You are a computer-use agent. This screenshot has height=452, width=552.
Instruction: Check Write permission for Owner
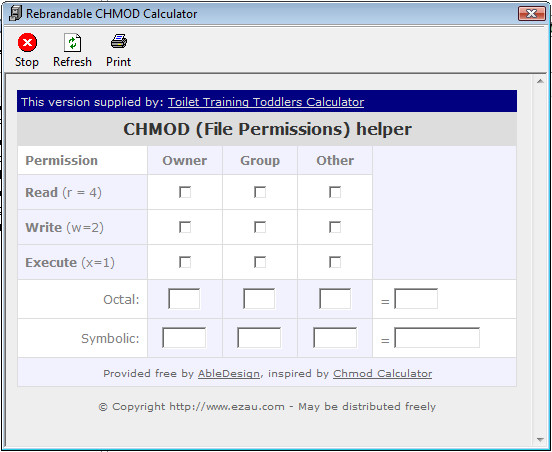185,227
